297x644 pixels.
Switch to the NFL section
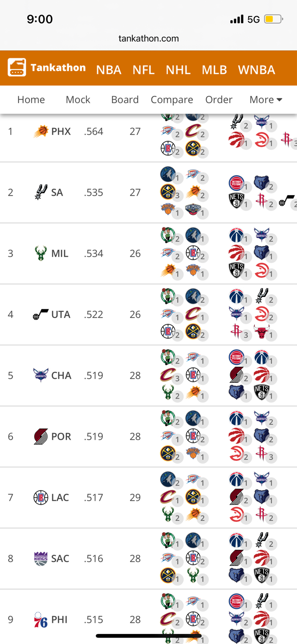coord(143,69)
